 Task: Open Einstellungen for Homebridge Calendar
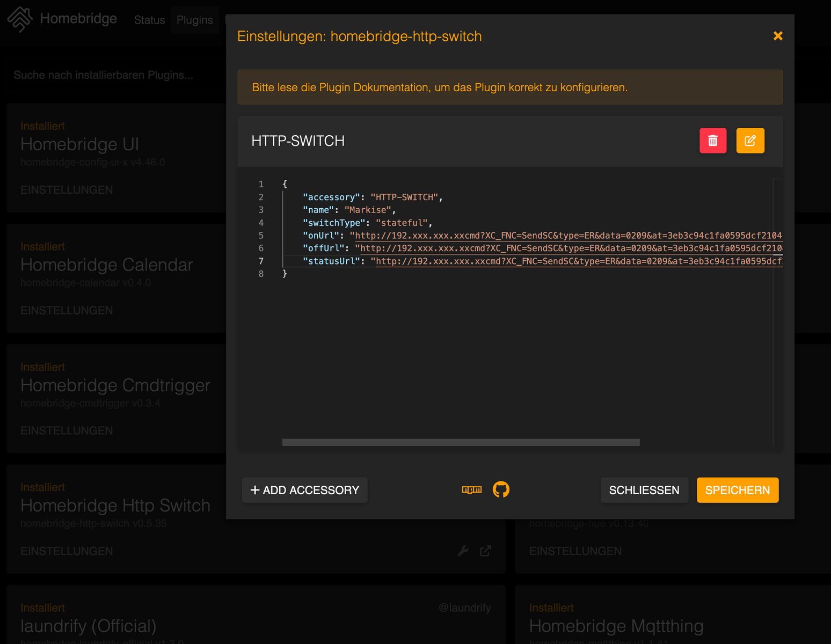coord(67,310)
